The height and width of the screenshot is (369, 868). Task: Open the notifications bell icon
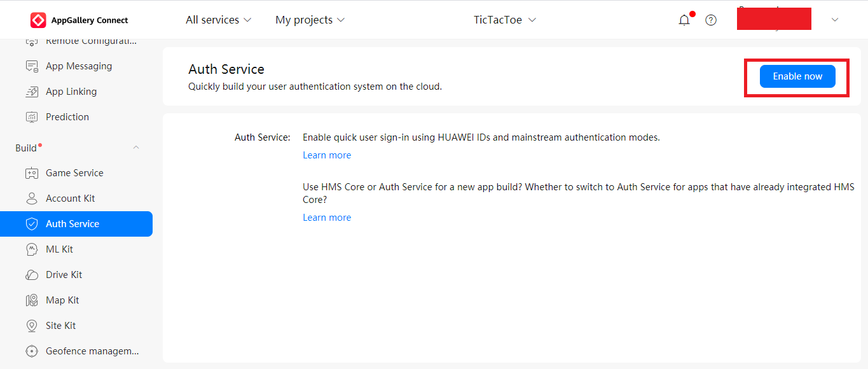click(x=684, y=20)
